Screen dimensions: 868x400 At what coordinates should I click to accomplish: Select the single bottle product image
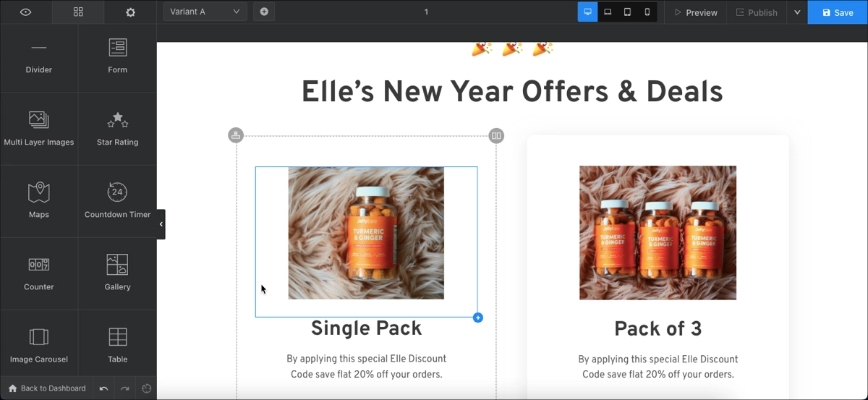click(x=366, y=233)
